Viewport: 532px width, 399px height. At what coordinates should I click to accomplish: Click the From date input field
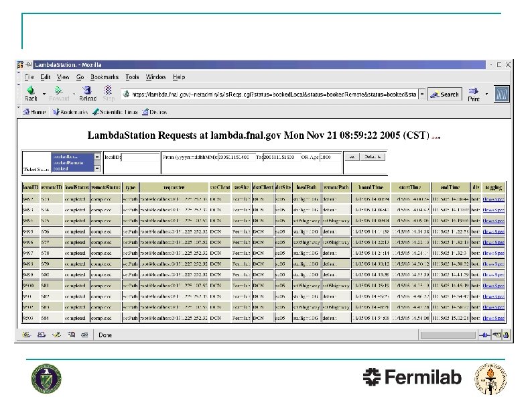(x=236, y=157)
